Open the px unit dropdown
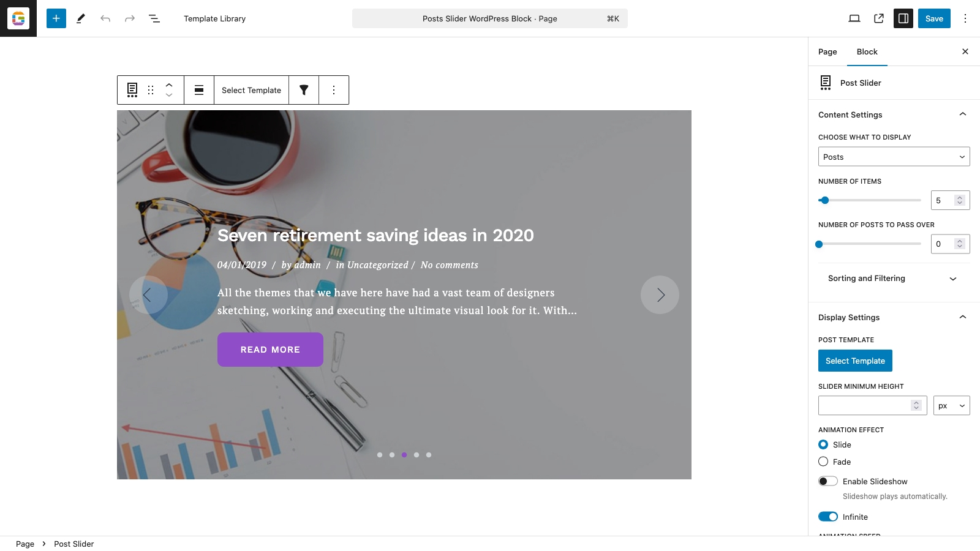Image resolution: width=980 pixels, height=551 pixels. [952, 405]
